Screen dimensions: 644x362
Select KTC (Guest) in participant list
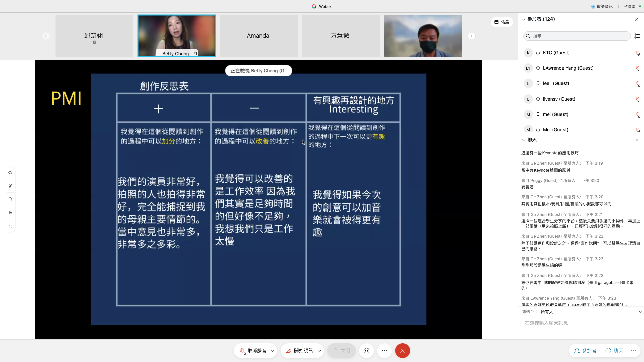(556, 53)
